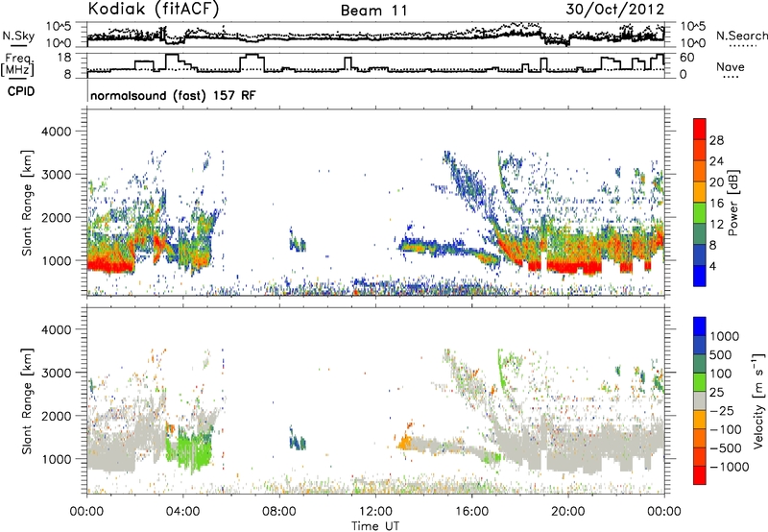Click the small blue-green echo patch near 08:30

(298, 439)
